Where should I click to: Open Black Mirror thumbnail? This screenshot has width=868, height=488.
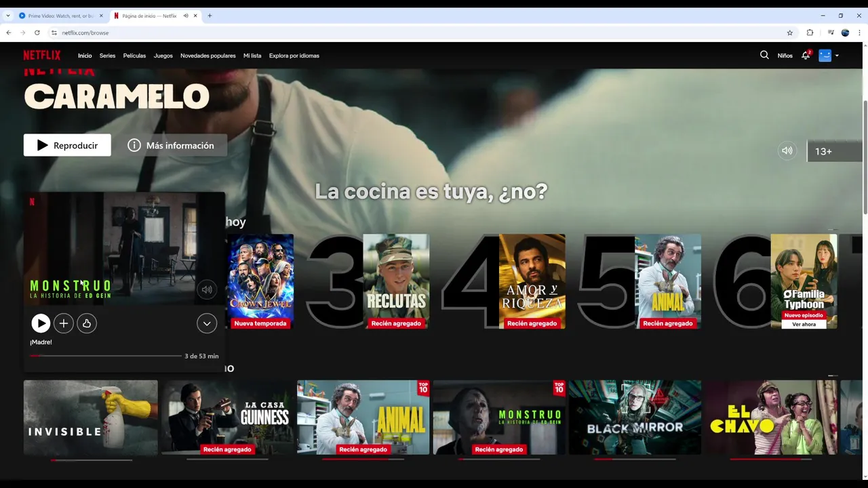[x=635, y=417]
